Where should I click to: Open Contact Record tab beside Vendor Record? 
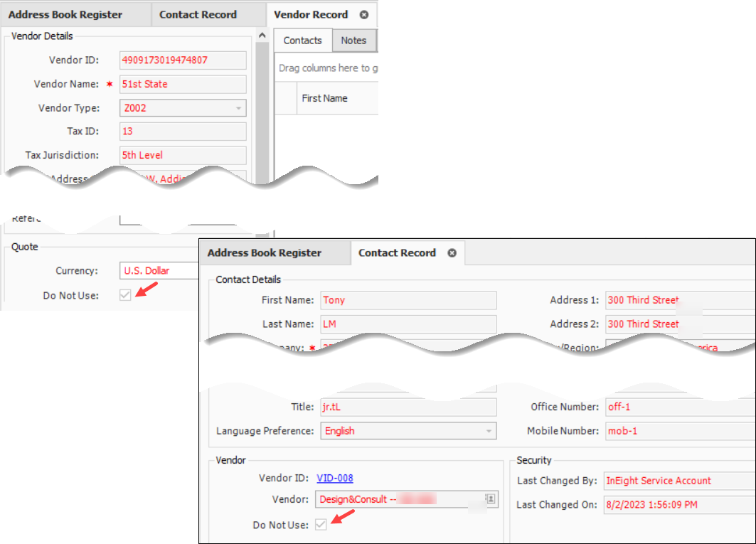coord(198,14)
